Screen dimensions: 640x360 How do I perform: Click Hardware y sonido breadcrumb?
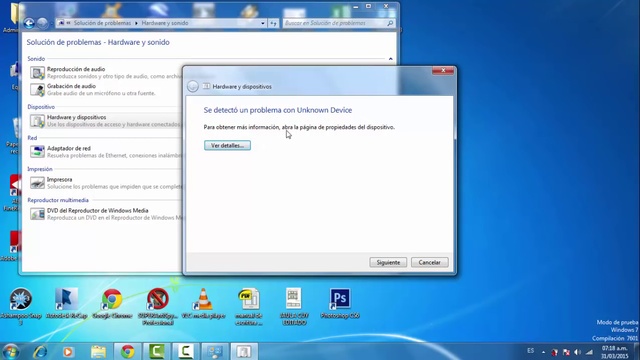[x=165, y=23]
